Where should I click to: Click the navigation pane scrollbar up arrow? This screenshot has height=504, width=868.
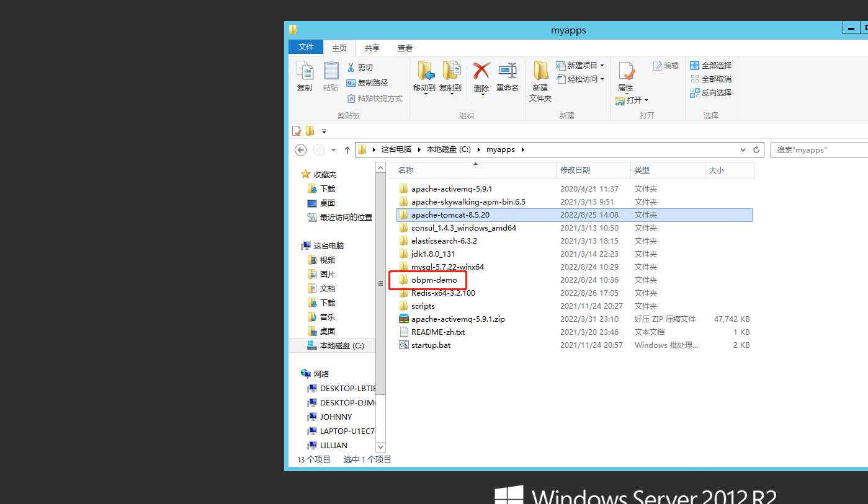(381, 167)
